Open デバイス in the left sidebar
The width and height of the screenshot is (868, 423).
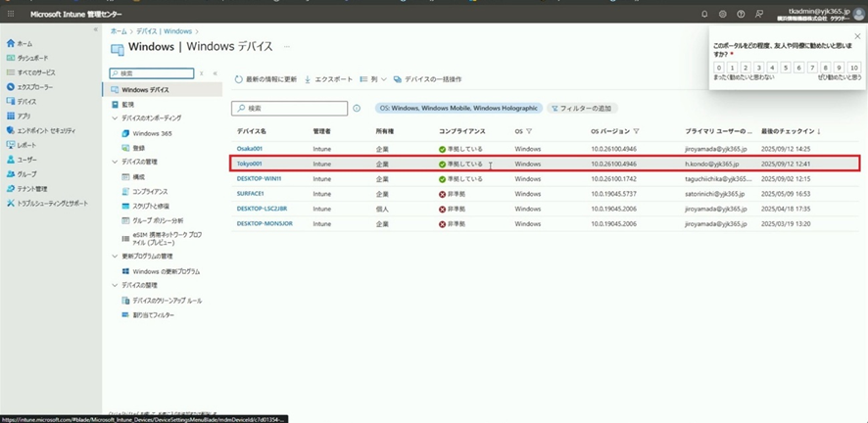coord(26,101)
